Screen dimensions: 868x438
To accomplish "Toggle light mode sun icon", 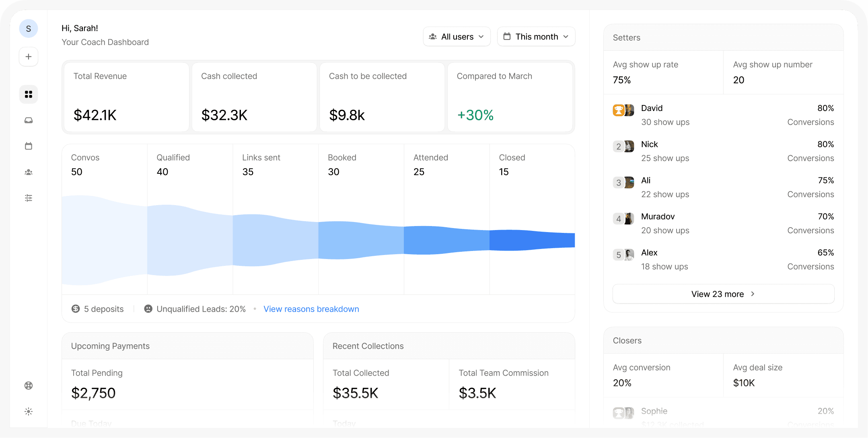I will [x=29, y=411].
